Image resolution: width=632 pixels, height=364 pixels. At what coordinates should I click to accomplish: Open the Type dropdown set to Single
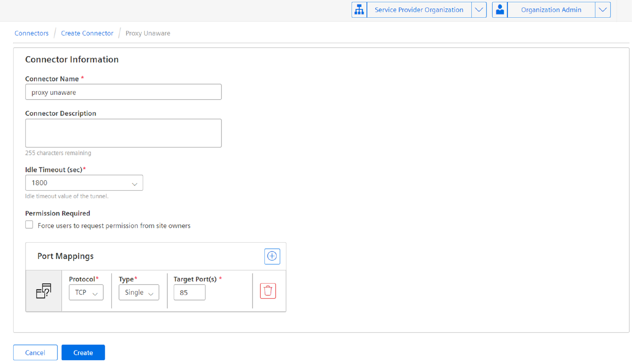pyautogui.click(x=139, y=292)
